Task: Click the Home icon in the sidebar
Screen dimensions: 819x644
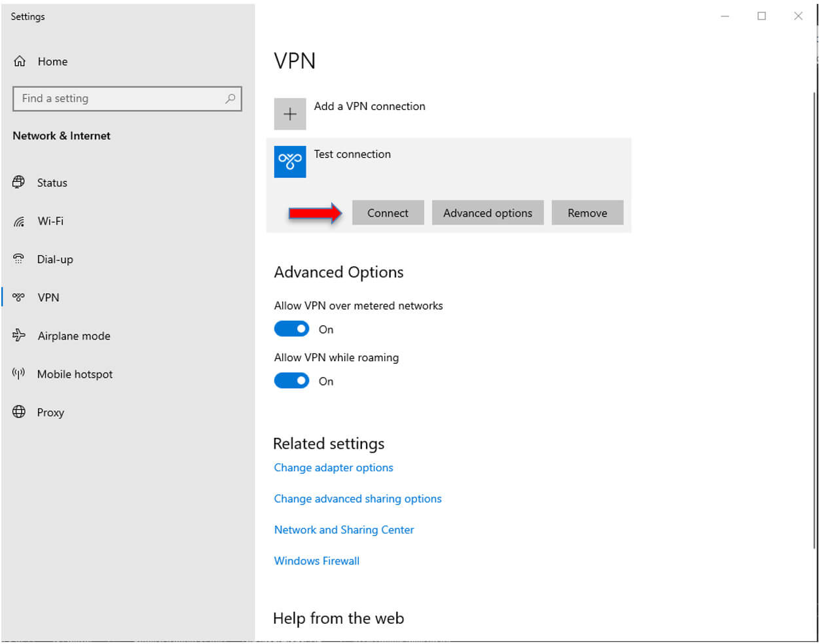Action: [x=20, y=61]
